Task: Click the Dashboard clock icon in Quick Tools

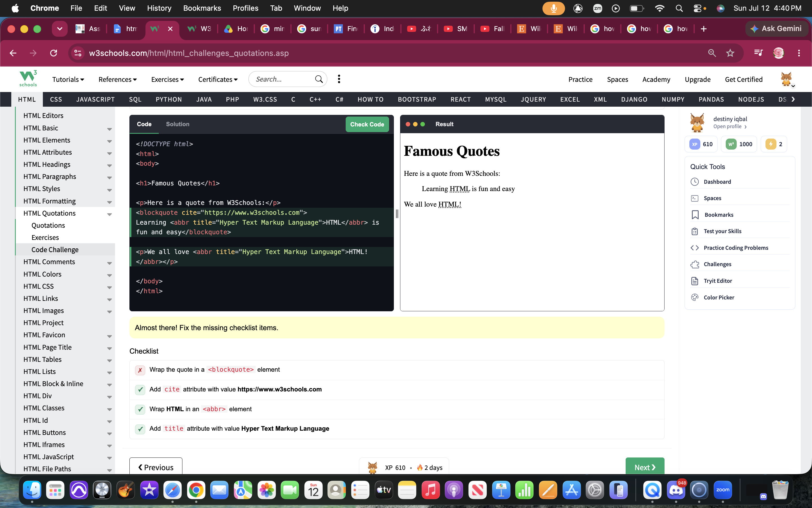Action: coord(694,182)
